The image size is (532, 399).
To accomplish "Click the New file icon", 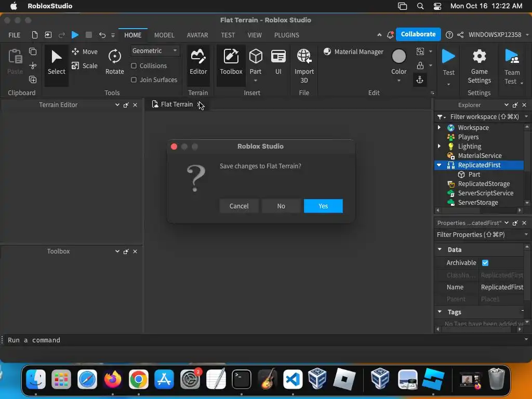I will pyautogui.click(x=34, y=35).
